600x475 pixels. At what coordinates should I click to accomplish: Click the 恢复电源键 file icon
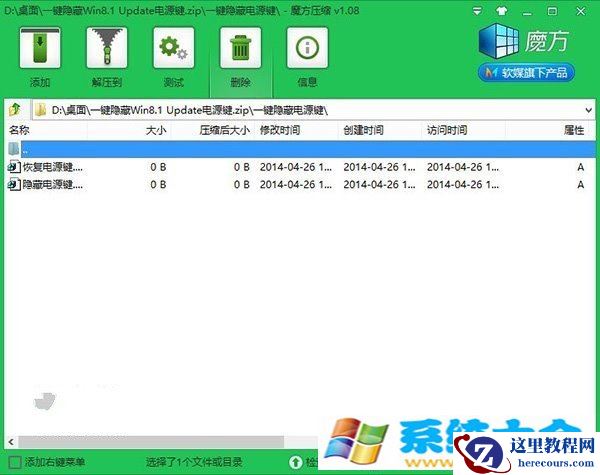[14, 167]
